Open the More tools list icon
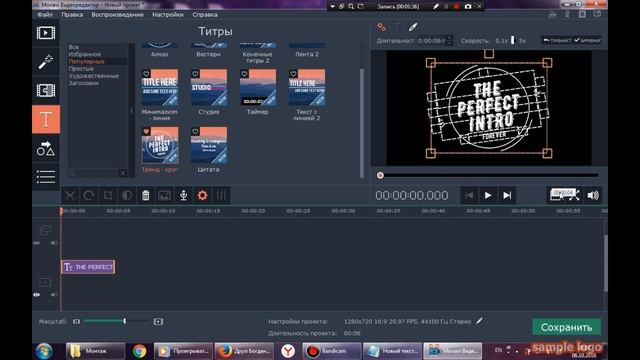Image resolution: width=640 pixels, height=360 pixels. click(46, 177)
